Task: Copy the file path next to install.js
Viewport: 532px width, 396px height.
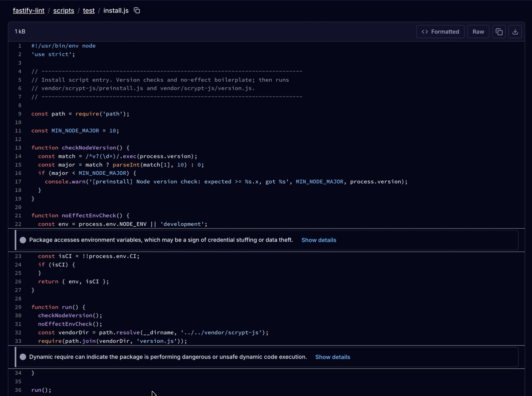Action: [137, 11]
